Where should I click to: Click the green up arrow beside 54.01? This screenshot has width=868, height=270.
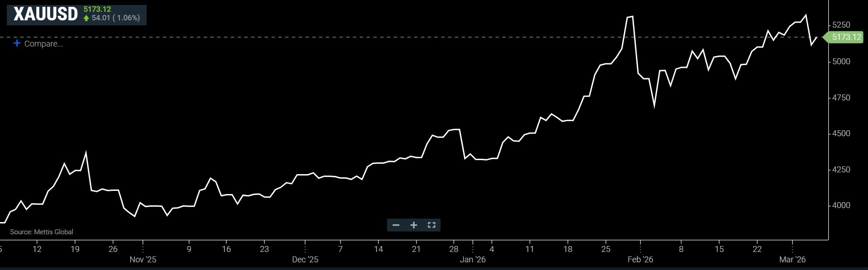(86, 18)
